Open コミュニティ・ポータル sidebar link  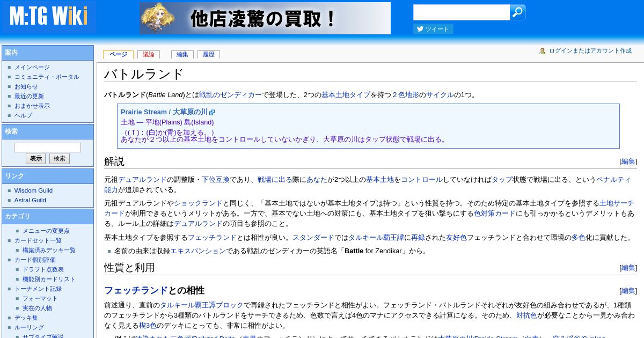click(47, 77)
